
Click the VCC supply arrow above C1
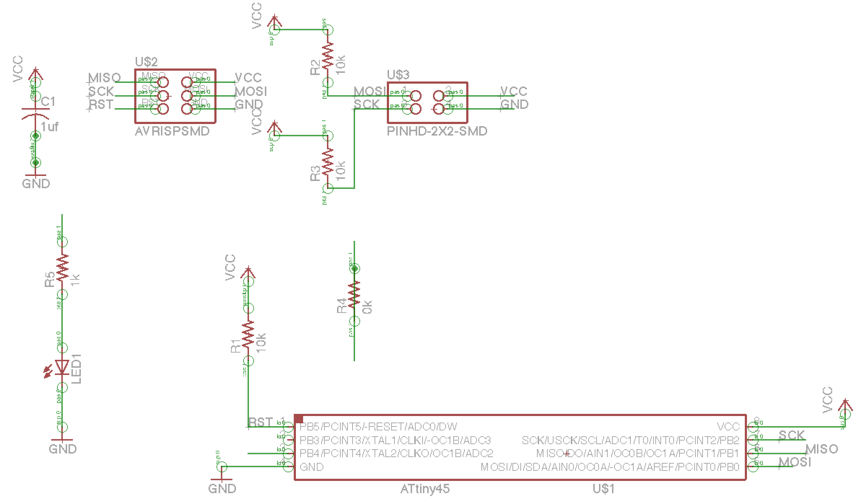click(35, 74)
